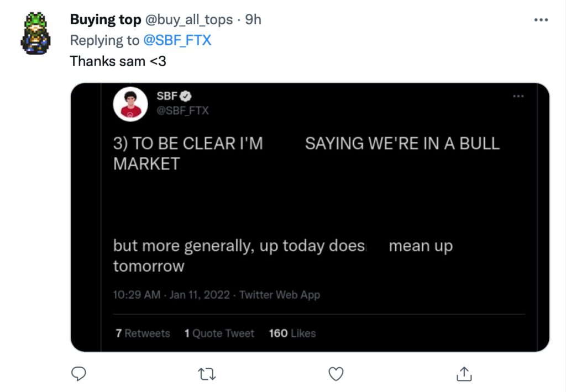Screen dimensions: 566x392
Task: Open the @SBF_FTX mention link
Action: point(177,40)
